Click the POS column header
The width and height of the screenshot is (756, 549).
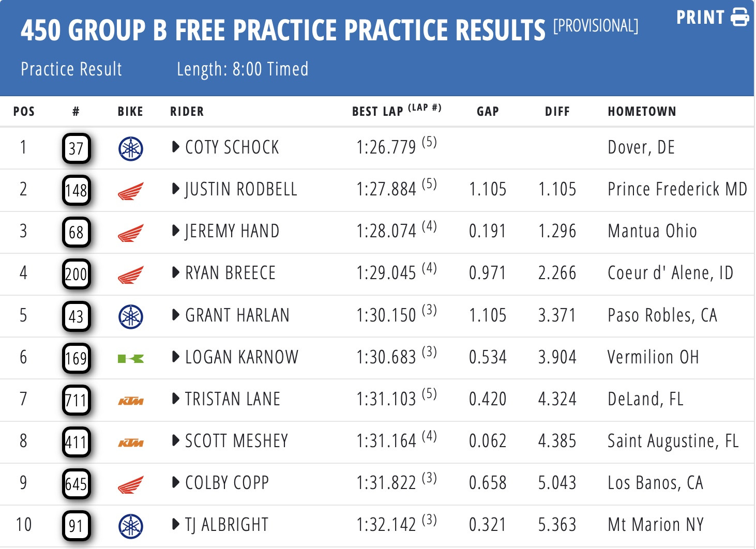point(24,111)
